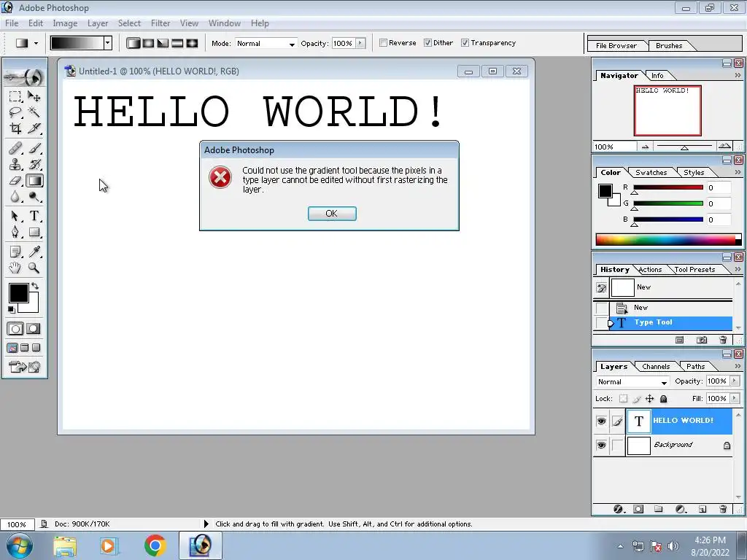The height and width of the screenshot is (560, 747).
Task: Open the Filter menu
Action: click(x=160, y=23)
